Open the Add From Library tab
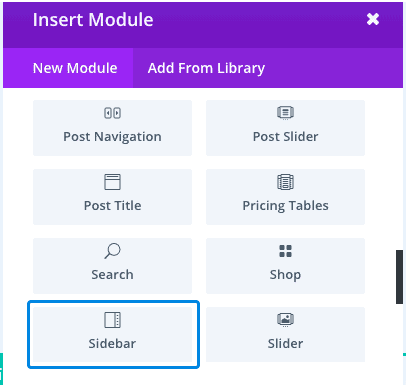Viewport: 406px width, 385px height. tap(206, 68)
